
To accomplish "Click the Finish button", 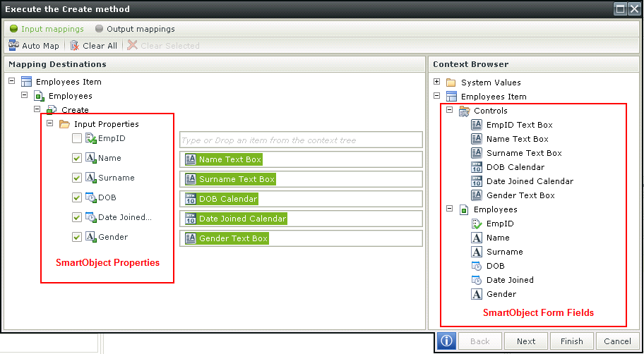I will tap(572, 341).
